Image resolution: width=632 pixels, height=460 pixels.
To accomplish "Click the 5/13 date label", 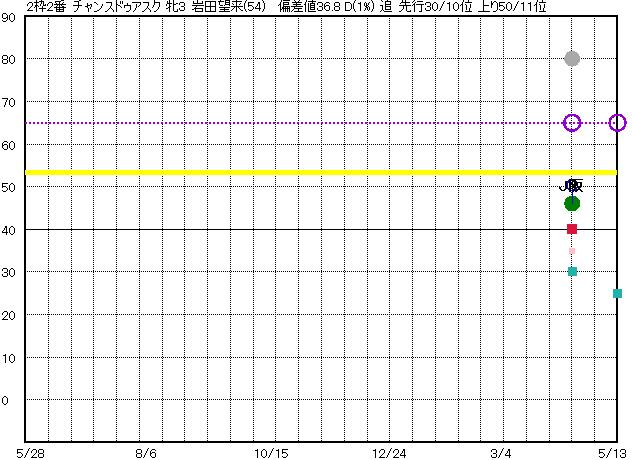I will pos(612,452).
